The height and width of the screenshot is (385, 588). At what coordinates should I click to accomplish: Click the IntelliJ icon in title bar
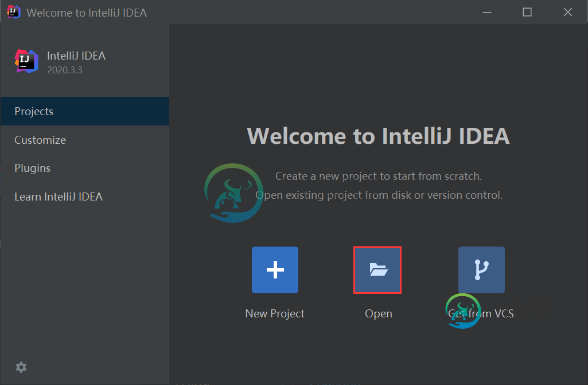(14, 12)
